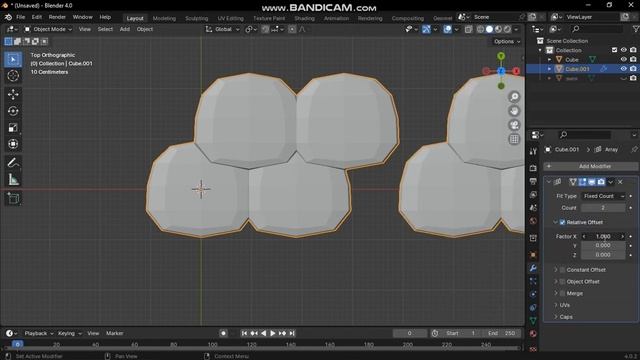
Task: Open the Render properties tab
Action: (x=533, y=168)
